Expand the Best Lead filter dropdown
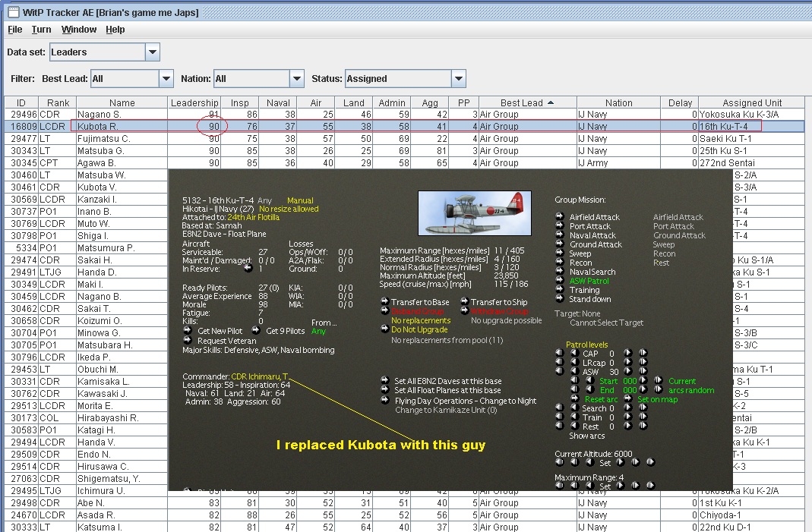The height and width of the screenshot is (532, 812). point(166,79)
